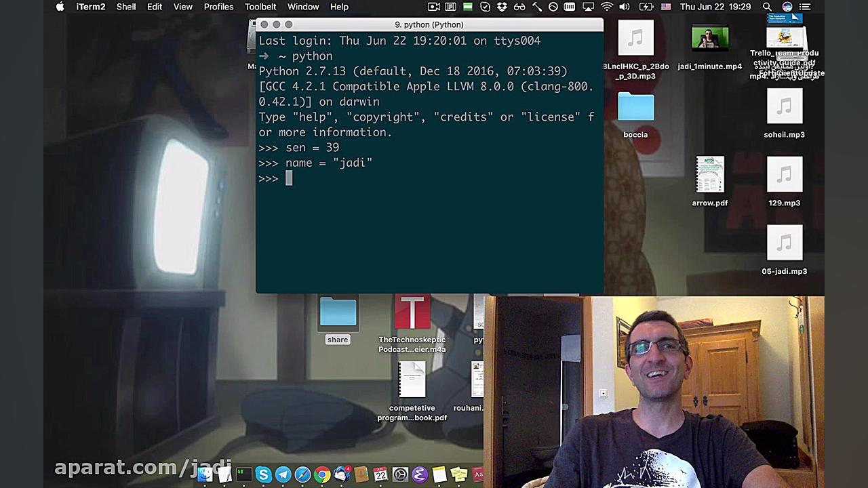The image size is (868, 488).
Task: Open Telegram from the Dock
Action: (x=283, y=474)
